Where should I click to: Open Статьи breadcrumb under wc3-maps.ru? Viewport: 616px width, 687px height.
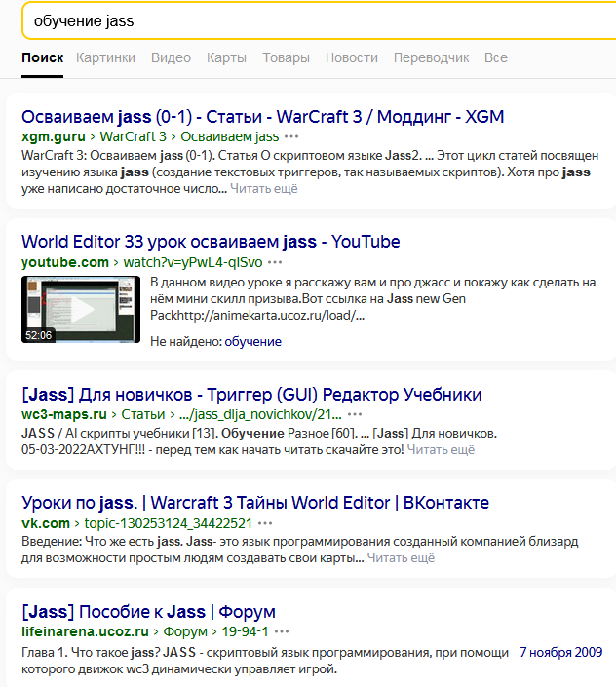pos(143,414)
